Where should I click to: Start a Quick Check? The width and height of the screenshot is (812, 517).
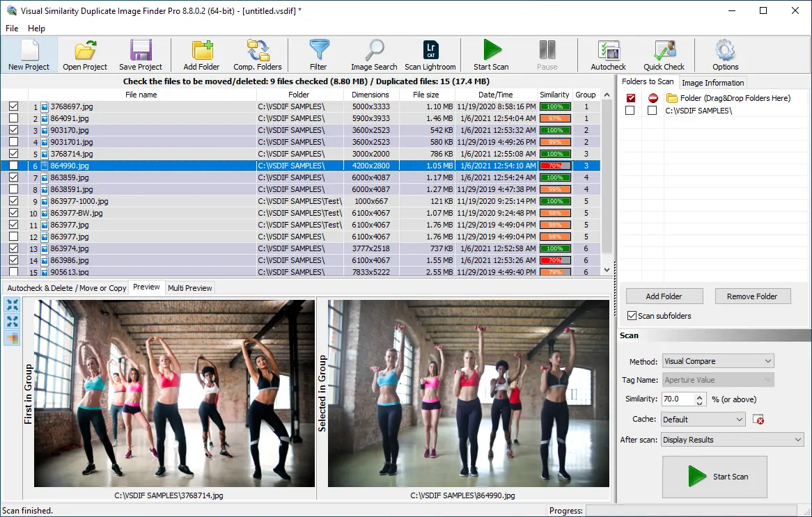[x=664, y=54]
